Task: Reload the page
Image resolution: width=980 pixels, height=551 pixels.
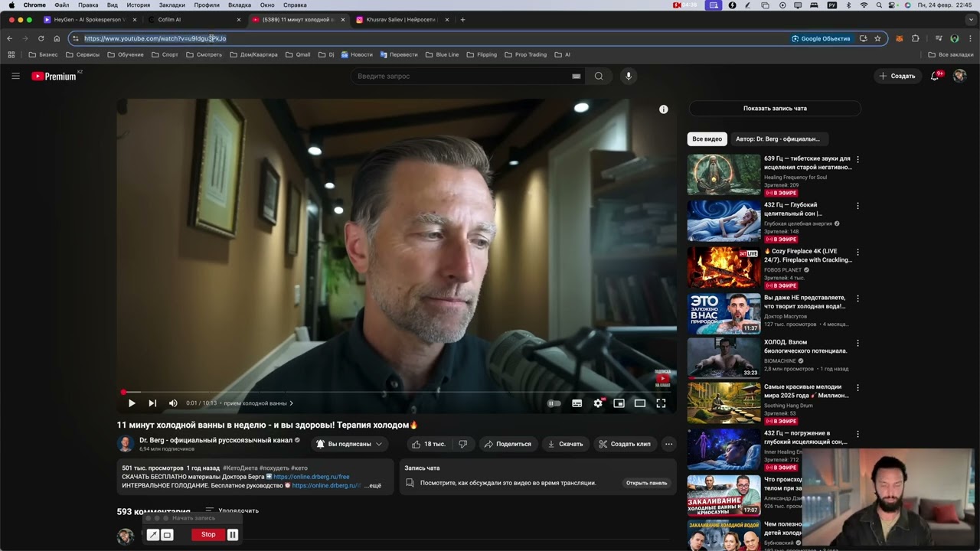Action: point(41,38)
